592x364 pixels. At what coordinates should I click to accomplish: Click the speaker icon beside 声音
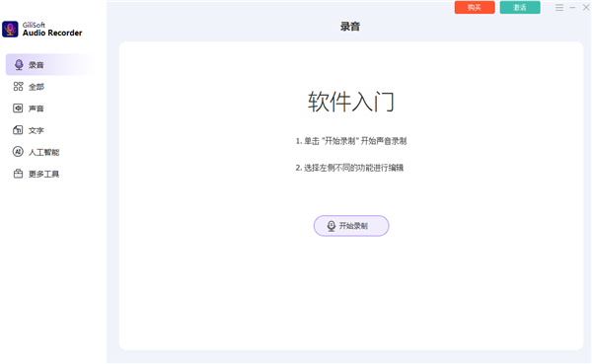tap(18, 109)
